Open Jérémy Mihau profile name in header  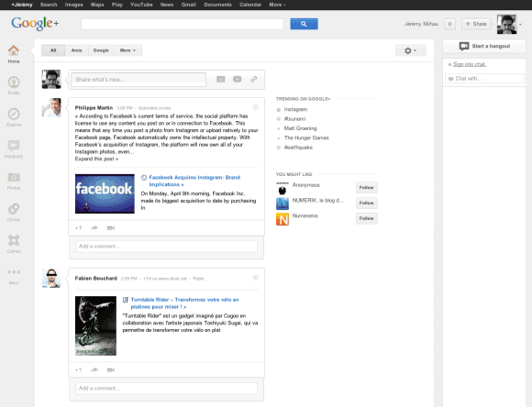(421, 24)
